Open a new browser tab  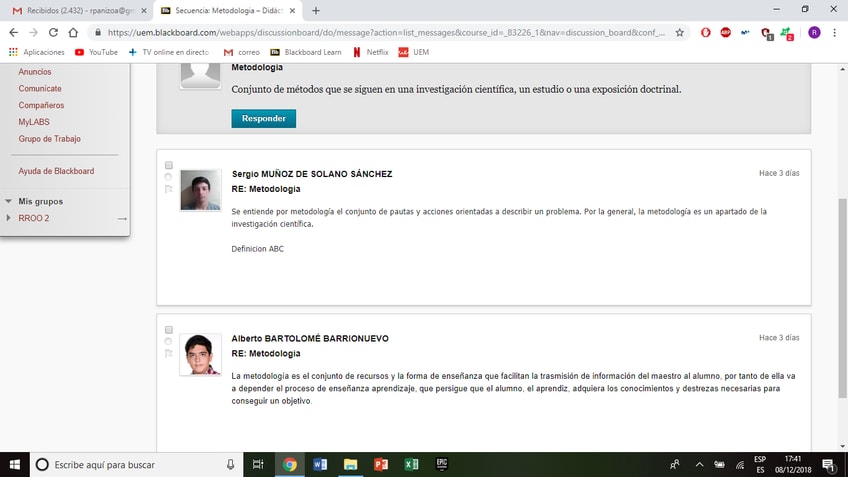coord(316,11)
